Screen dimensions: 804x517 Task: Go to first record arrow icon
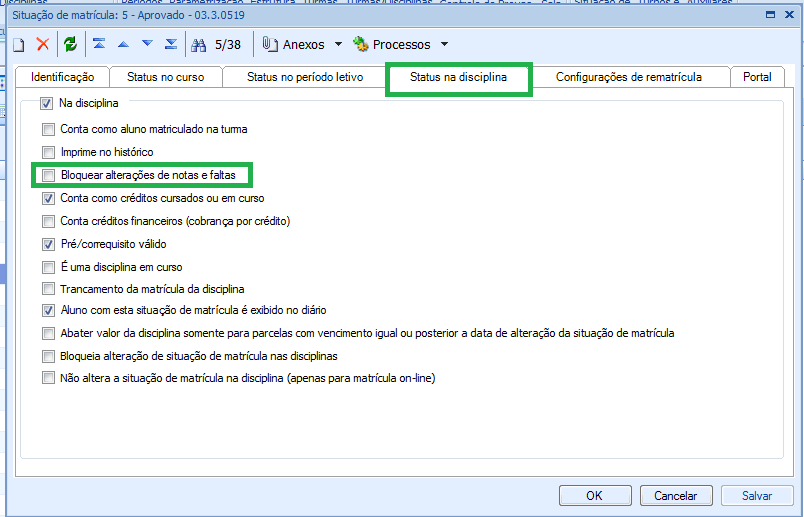pos(99,44)
